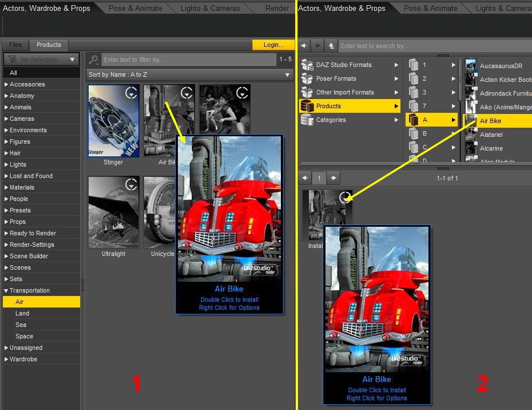The width and height of the screenshot is (532, 410).
Task: Click folder C icon in the Products list
Action: click(413, 147)
